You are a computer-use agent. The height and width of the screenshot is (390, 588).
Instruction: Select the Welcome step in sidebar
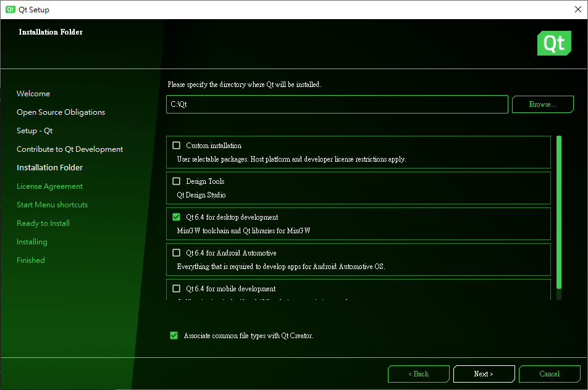[x=33, y=94]
